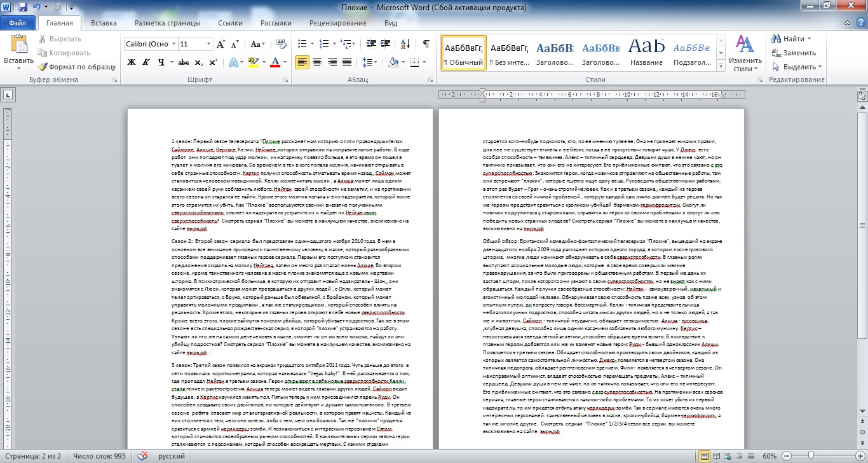
Task: Select the Без интервала style
Action: [510, 53]
